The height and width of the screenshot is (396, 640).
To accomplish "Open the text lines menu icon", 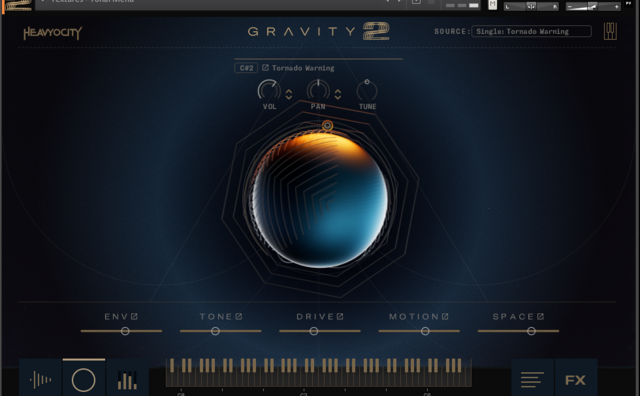I will point(532,379).
